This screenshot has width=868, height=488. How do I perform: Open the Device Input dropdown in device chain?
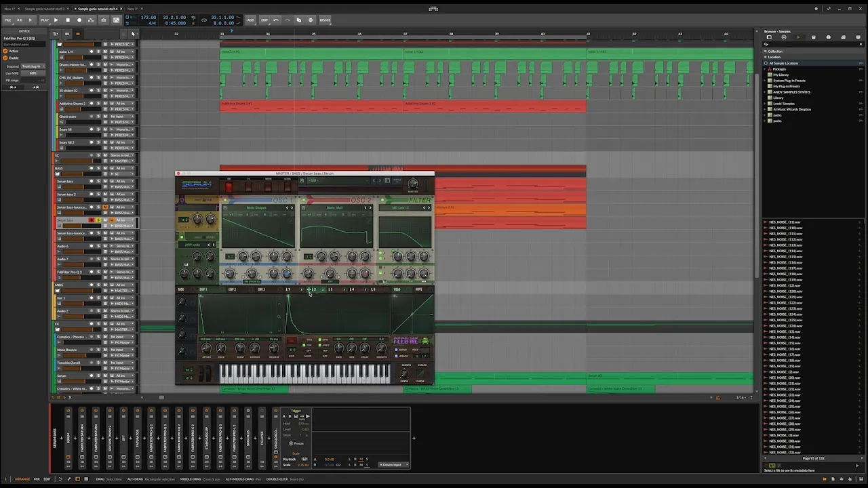point(393,465)
